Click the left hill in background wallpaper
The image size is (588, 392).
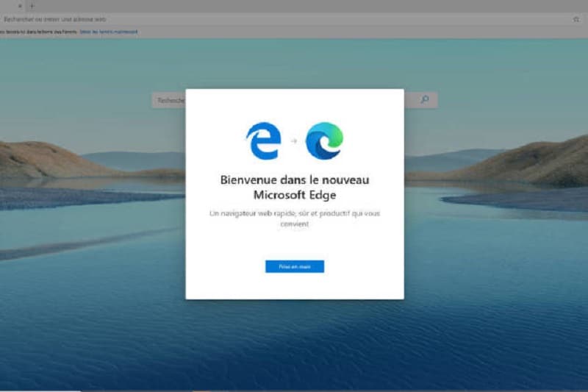44,158
